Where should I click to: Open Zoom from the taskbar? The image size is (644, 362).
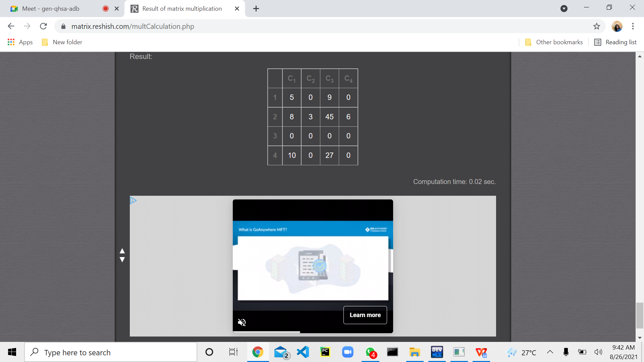[347, 352]
